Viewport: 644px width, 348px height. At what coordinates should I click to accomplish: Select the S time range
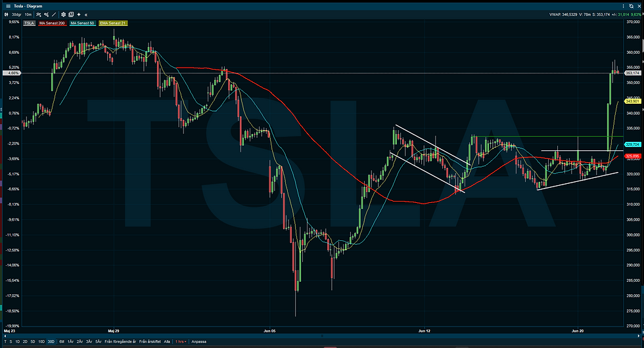(x=11, y=341)
